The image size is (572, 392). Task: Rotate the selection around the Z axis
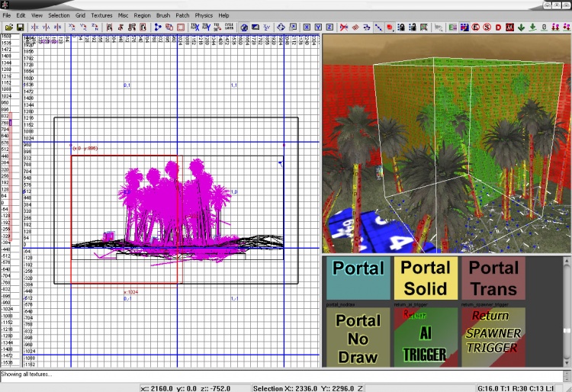click(95, 27)
